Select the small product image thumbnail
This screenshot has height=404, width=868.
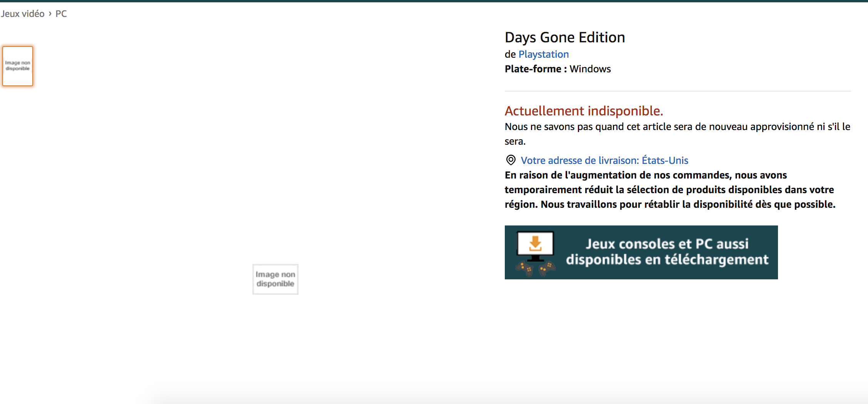tap(18, 66)
